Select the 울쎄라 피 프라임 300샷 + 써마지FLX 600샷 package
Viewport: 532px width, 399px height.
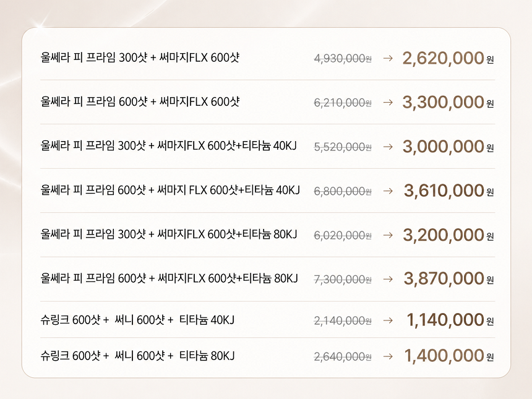pos(140,58)
